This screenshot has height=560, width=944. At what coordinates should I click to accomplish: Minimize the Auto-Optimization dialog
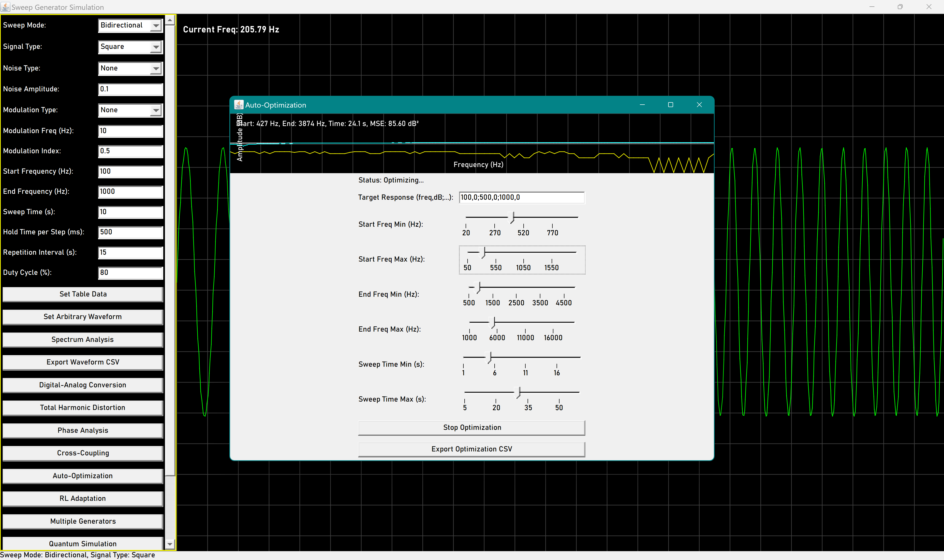point(642,105)
